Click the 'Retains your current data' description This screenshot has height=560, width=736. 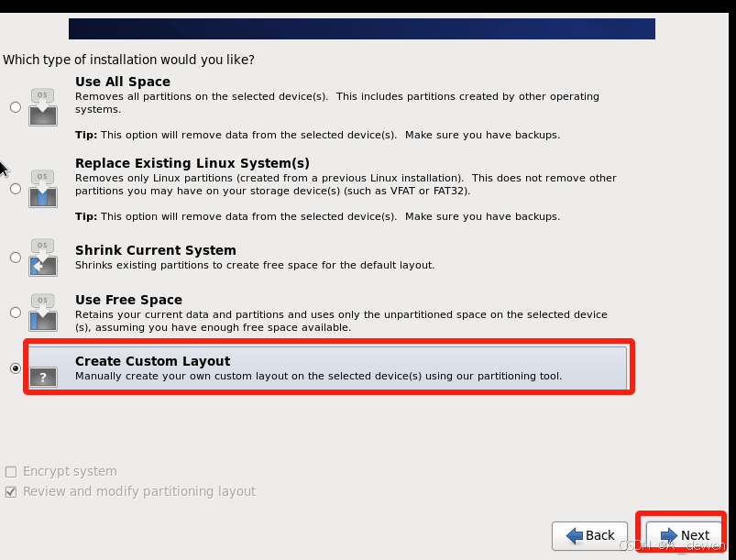click(341, 321)
